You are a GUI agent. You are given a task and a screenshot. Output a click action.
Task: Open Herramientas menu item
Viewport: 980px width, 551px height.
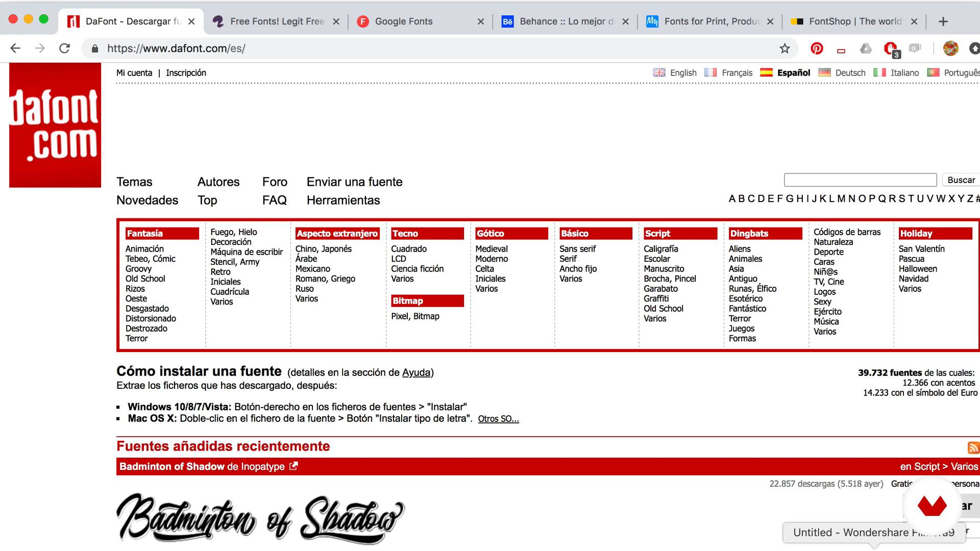(x=343, y=200)
